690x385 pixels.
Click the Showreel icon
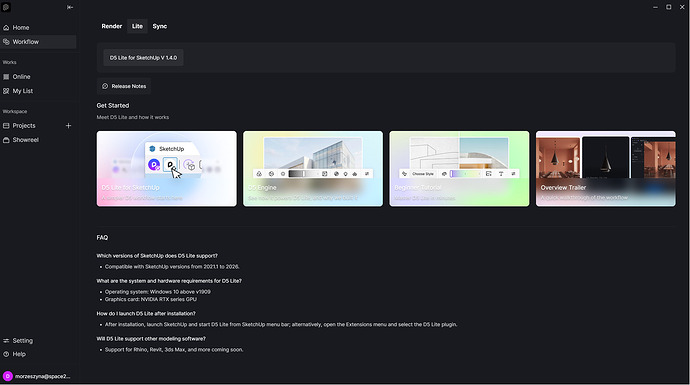6,140
